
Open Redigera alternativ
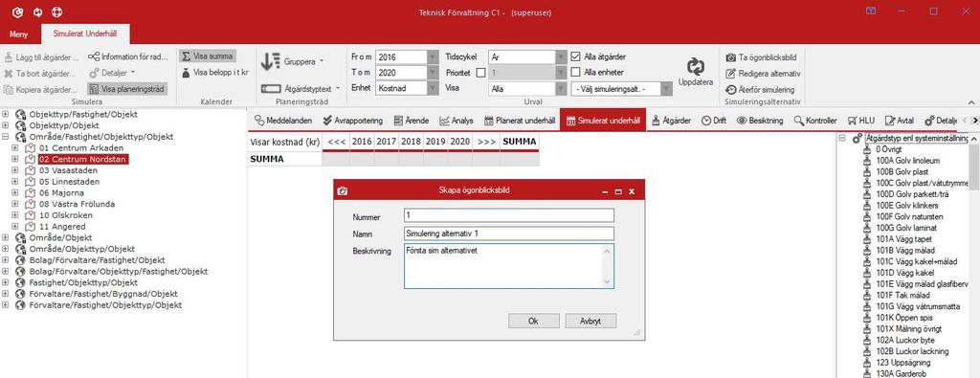pos(763,74)
